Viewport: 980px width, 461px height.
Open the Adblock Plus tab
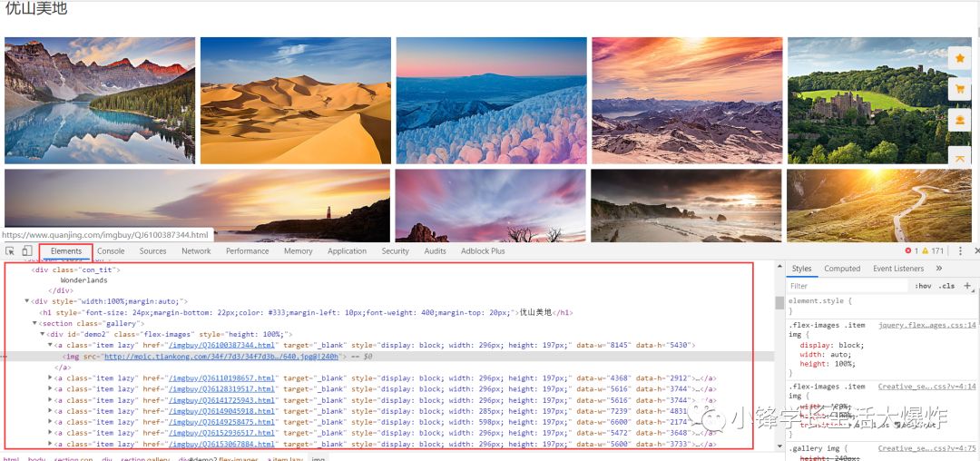pyautogui.click(x=483, y=251)
